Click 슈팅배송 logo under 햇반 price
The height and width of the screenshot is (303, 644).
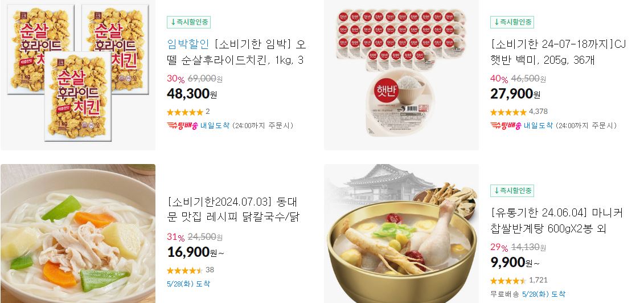[x=506, y=126]
